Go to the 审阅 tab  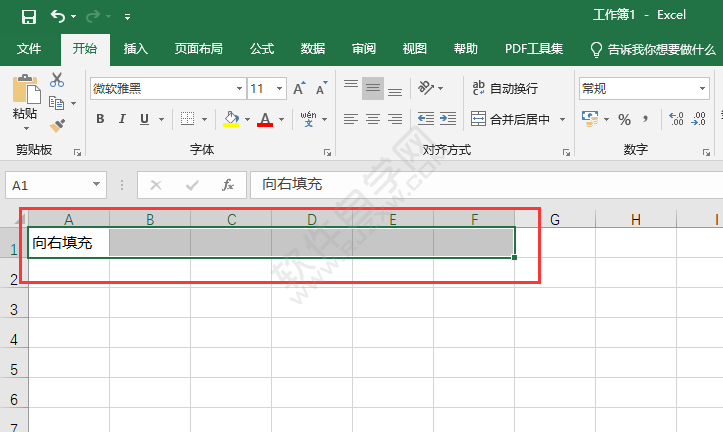click(364, 49)
